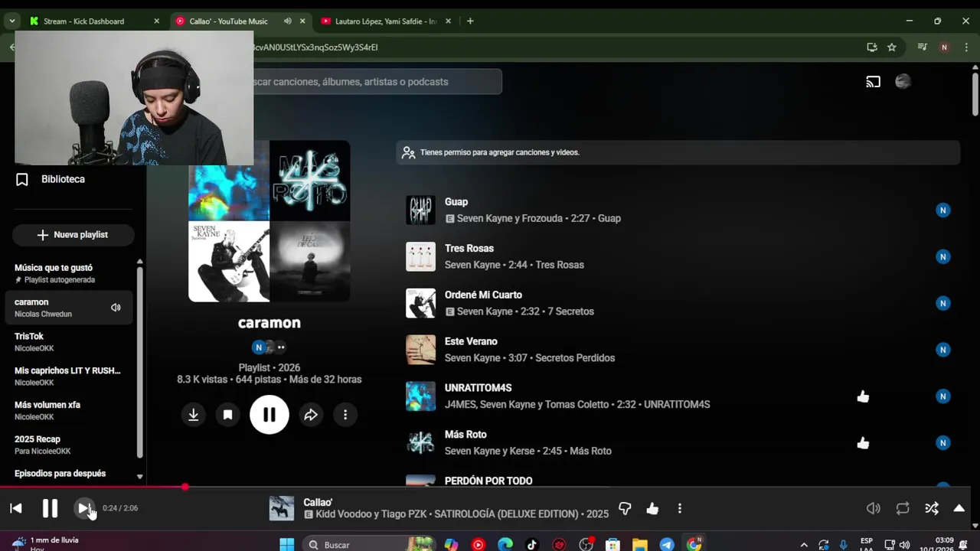Open Episodios para después
Image resolution: width=980 pixels, height=551 pixels.
click(x=60, y=474)
